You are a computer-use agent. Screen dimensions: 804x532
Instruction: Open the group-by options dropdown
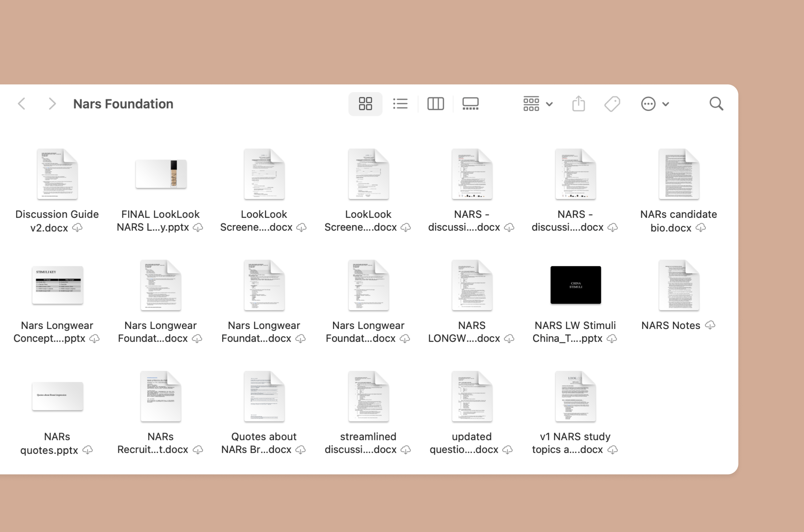pyautogui.click(x=538, y=104)
